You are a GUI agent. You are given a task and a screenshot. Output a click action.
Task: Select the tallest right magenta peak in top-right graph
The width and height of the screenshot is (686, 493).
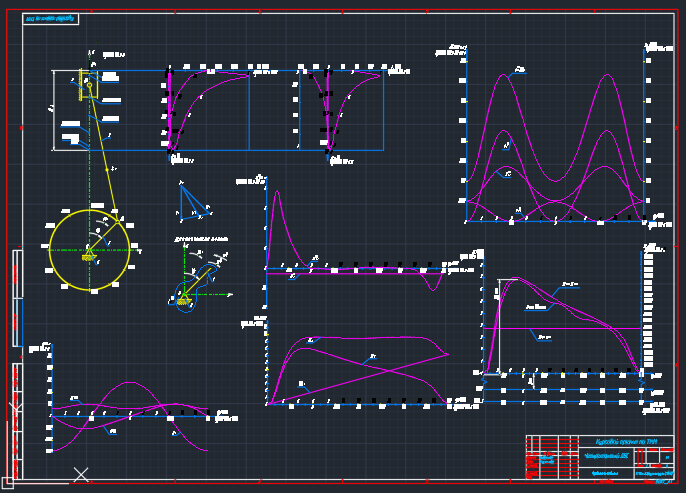click(607, 76)
